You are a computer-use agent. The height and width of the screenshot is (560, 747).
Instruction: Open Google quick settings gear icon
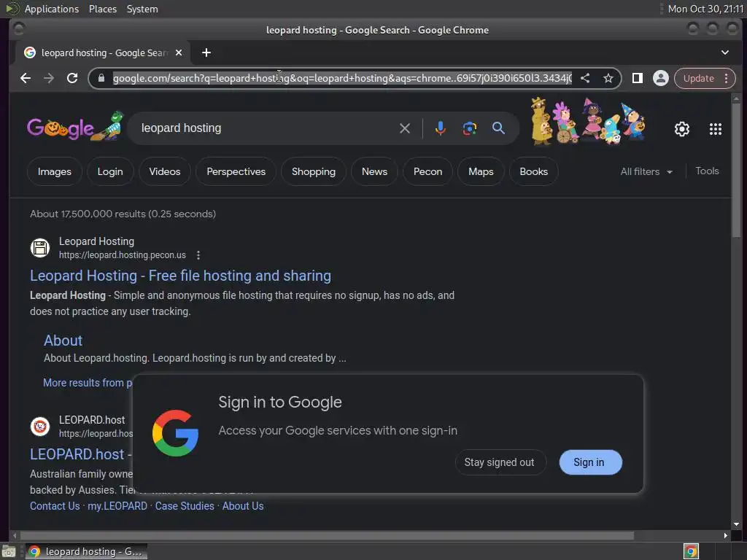682,129
